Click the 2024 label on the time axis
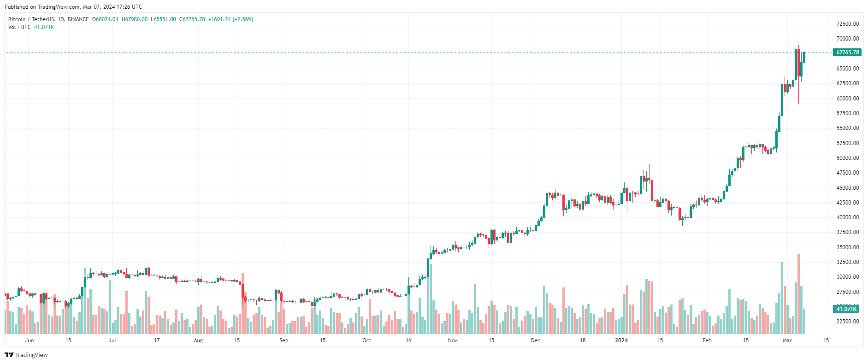Viewport: 868px width, 363px height. [x=621, y=340]
